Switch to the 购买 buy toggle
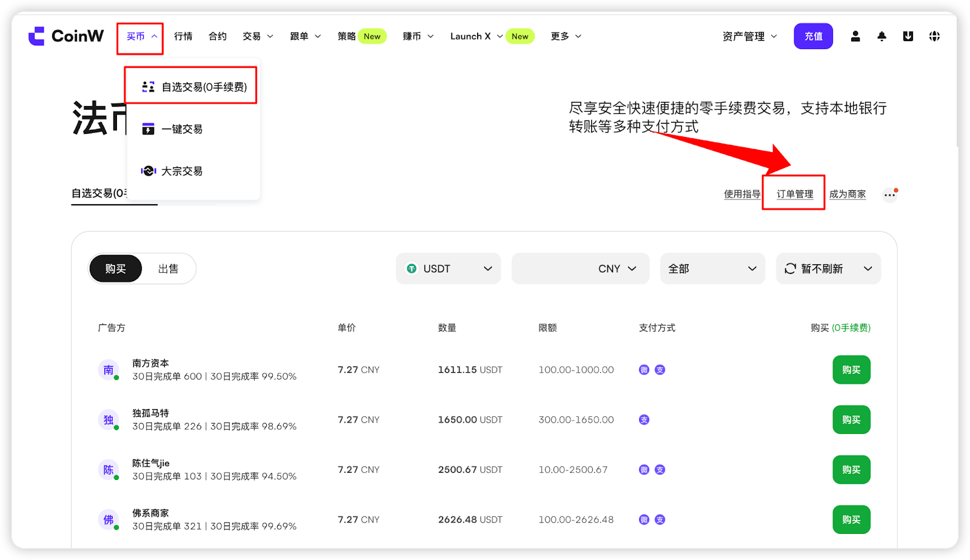The width and height of the screenshot is (970, 560). [116, 268]
